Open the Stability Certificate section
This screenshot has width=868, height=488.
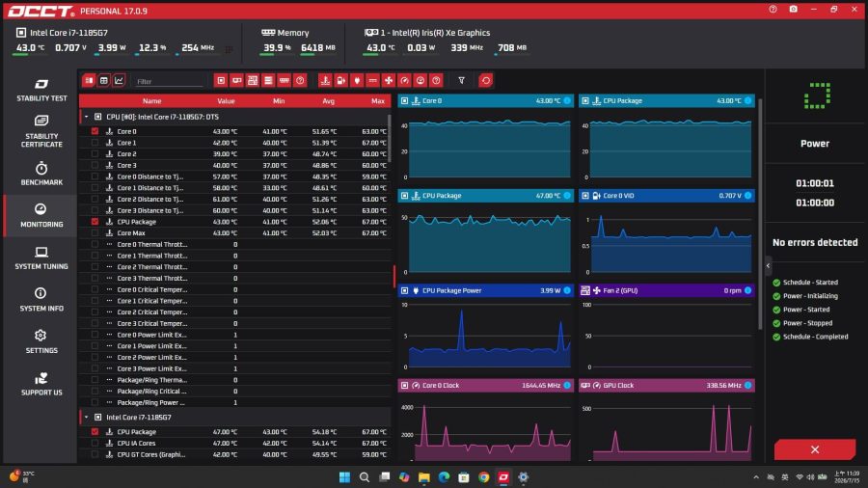pyautogui.click(x=41, y=131)
